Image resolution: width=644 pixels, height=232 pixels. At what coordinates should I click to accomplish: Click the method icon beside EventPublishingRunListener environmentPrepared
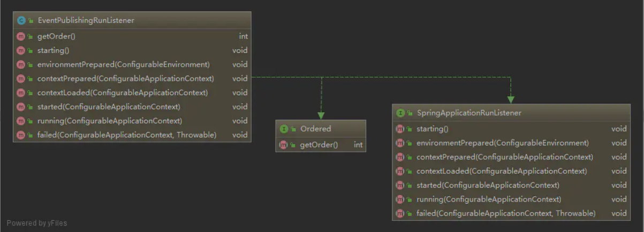pyautogui.click(x=21, y=64)
